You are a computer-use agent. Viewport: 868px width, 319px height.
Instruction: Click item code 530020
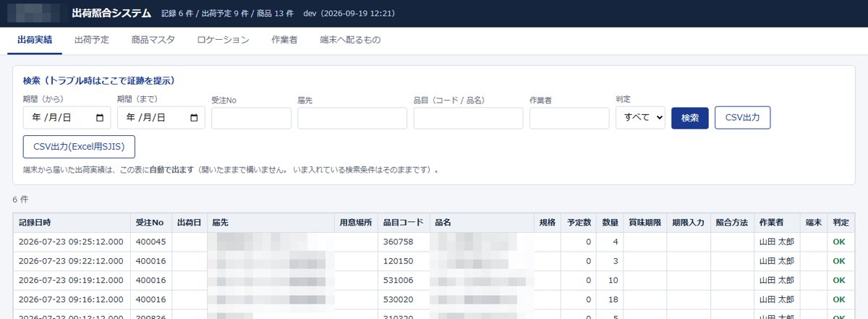[x=398, y=300]
